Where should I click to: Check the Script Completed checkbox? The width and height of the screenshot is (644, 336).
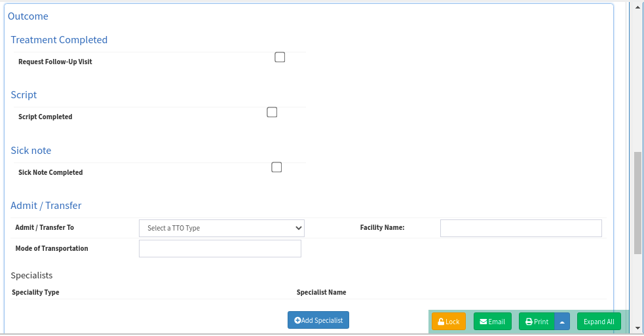pyautogui.click(x=272, y=112)
